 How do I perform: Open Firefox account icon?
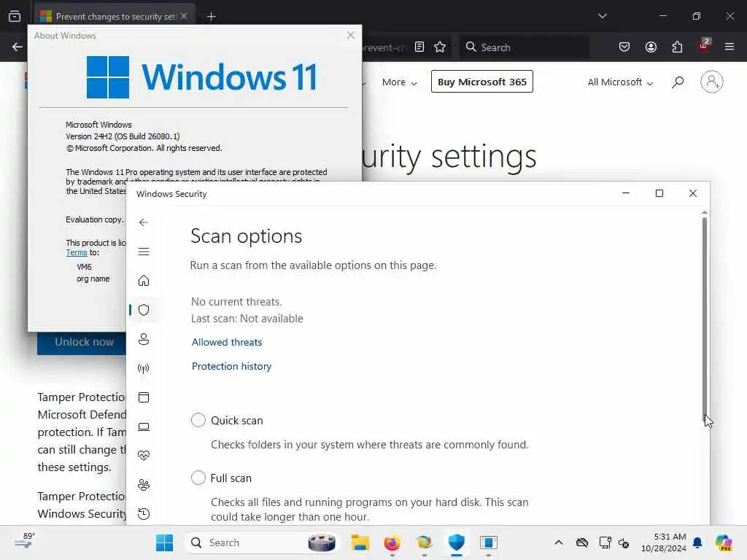click(651, 47)
